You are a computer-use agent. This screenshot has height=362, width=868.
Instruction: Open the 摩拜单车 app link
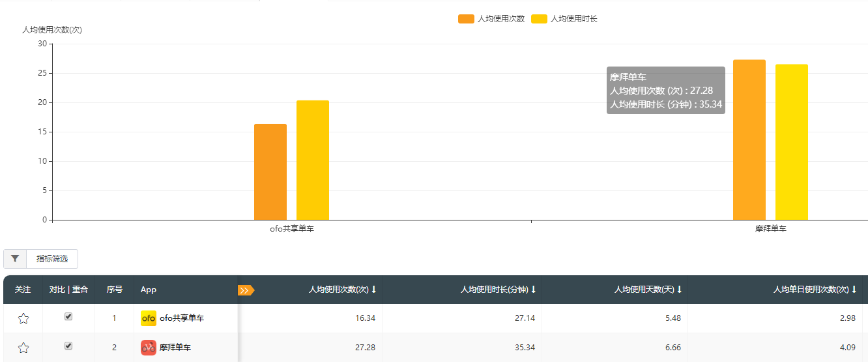[x=175, y=348]
